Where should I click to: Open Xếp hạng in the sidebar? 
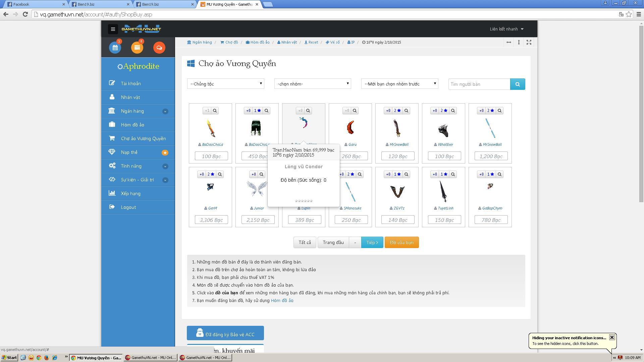[138, 193]
